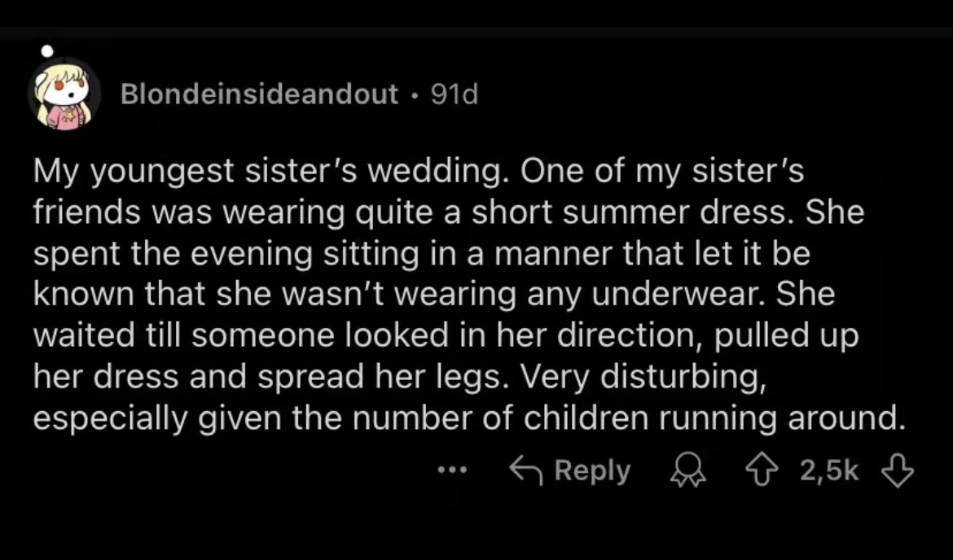Click the white dot above the avatar
Image resolution: width=953 pixels, height=560 pixels.
(x=47, y=50)
